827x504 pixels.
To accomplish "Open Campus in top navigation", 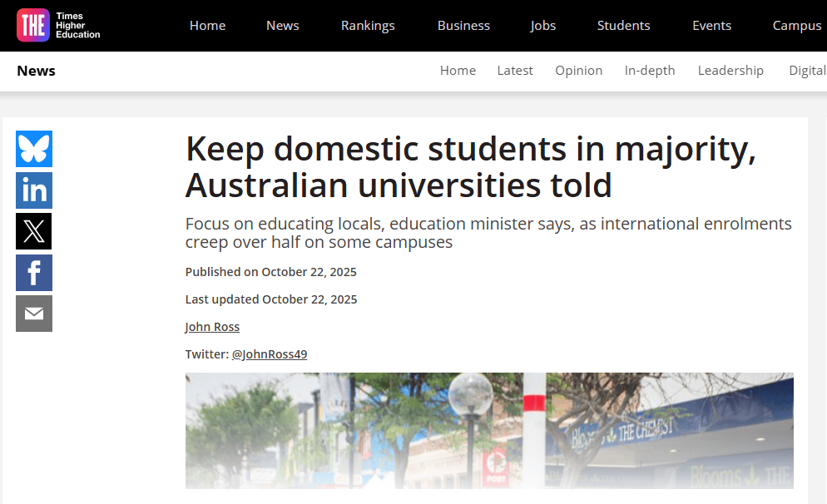I will (x=797, y=26).
